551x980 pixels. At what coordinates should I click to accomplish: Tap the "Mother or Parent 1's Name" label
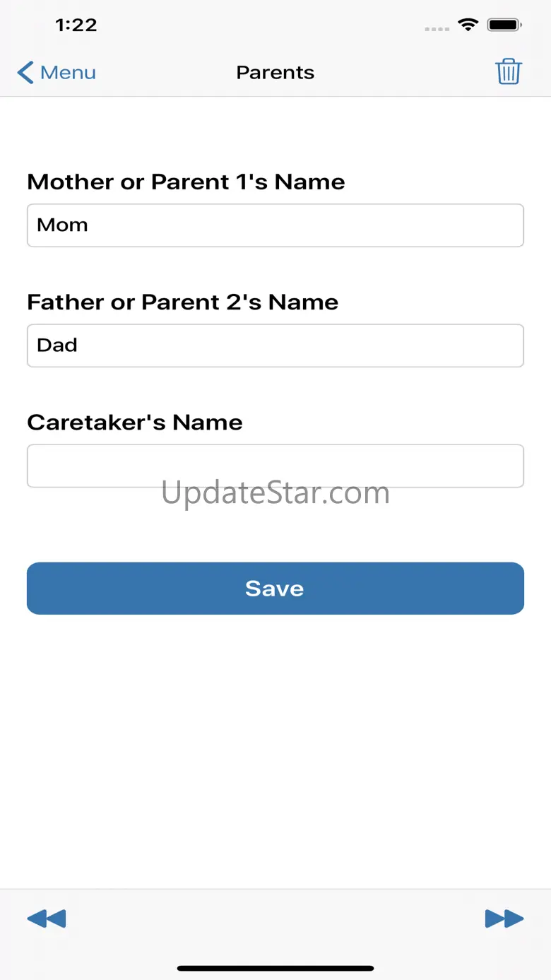[x=186, y=182]
